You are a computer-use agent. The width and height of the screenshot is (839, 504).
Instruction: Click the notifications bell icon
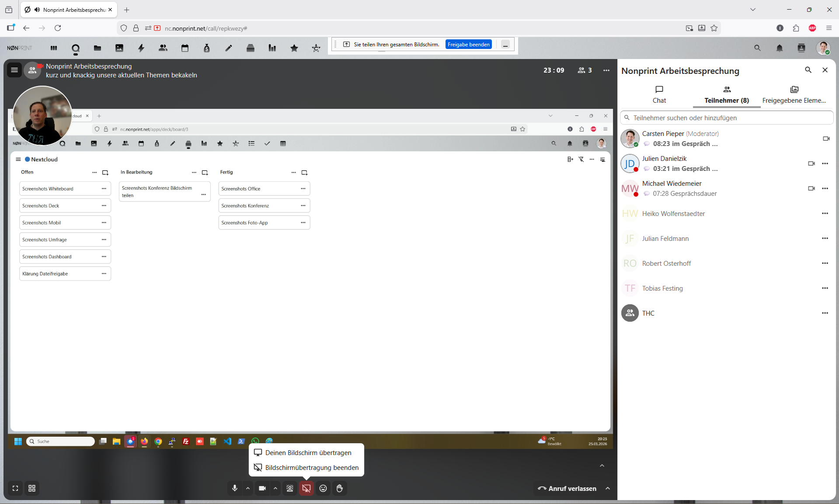[x=780, y=48]
